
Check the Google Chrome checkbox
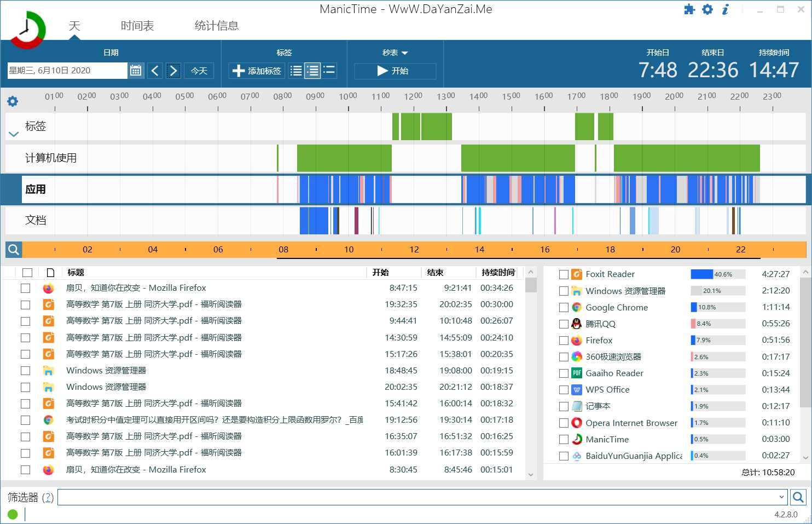(x=564, y=308)
